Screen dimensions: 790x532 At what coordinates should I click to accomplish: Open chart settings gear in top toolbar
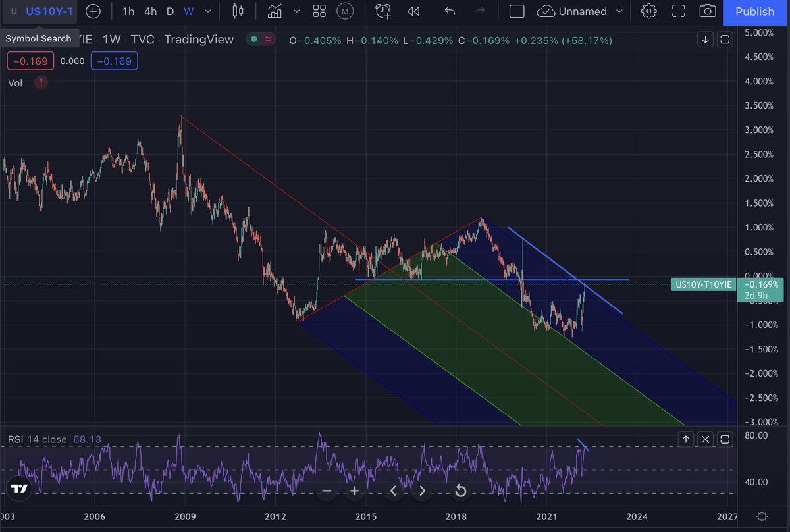[x=648, y=11]
